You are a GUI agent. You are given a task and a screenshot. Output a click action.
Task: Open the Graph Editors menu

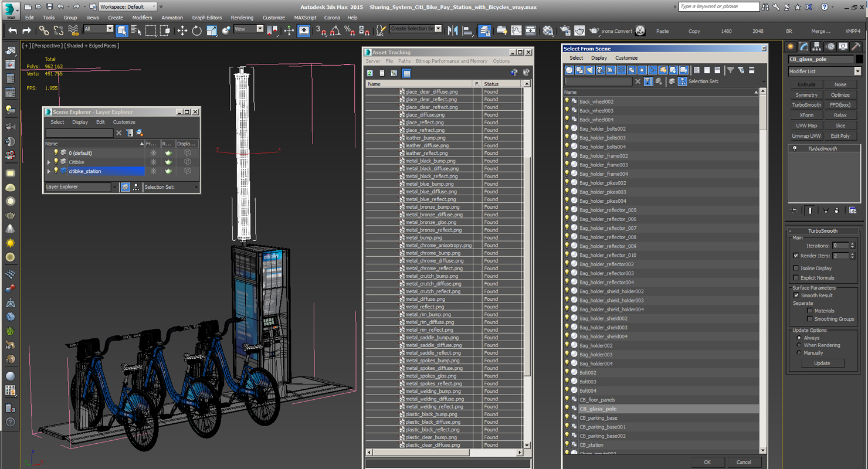(206, 18)
